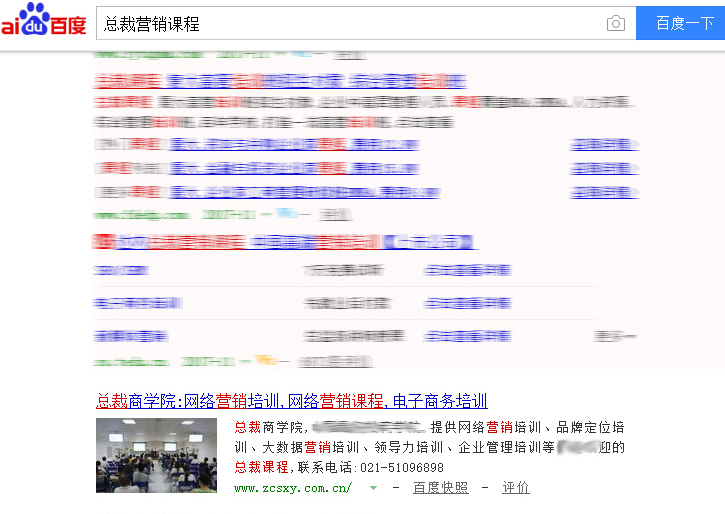This screenshot has height=514, width=725.
Task: Open the 百度快照 cached page link
Action: [440, 488]
